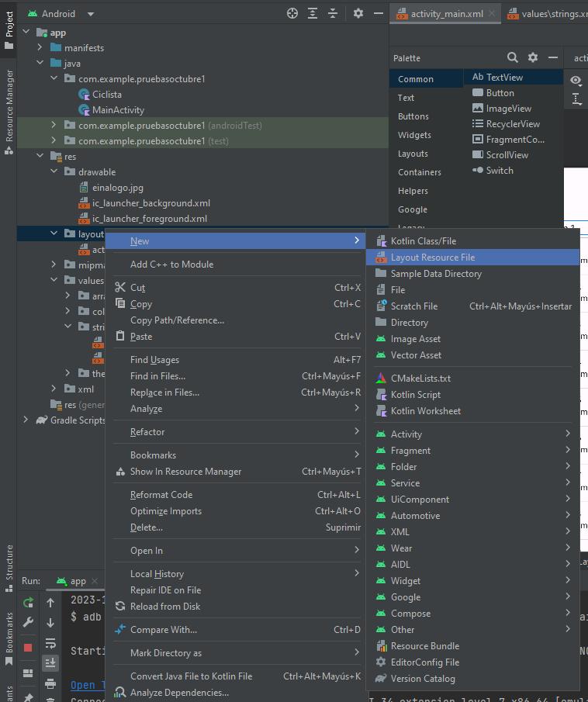Image resolution: width=588 pixels, height=702 pixels.
Task: Click the Palette search magnifier icon
Action: [513, 57]
